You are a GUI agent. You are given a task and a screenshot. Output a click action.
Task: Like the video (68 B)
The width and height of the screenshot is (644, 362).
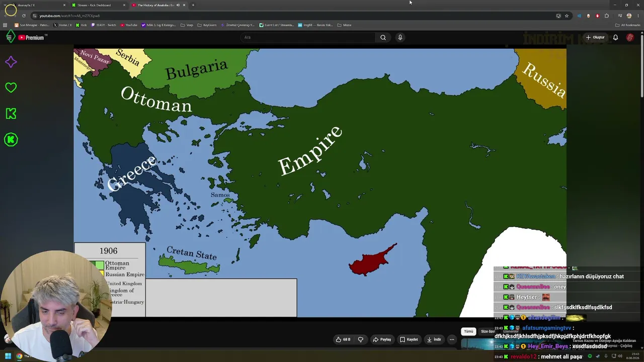(x=343, y=339)
